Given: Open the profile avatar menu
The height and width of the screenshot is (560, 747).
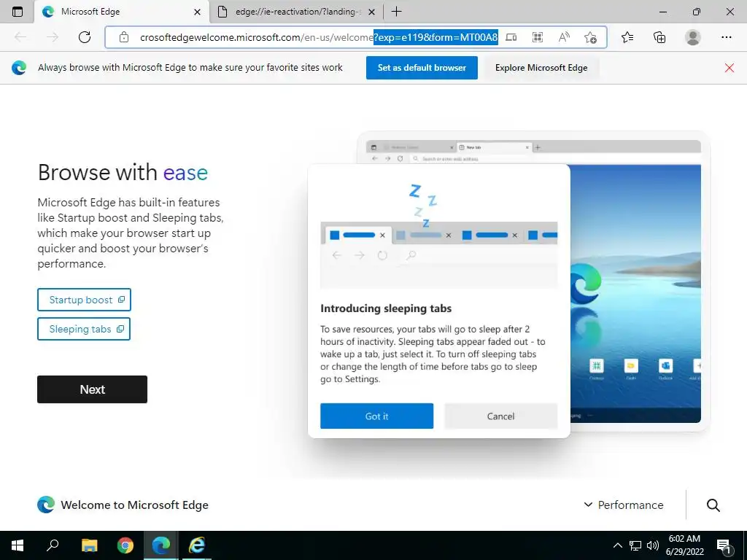Looking at the screenshot, I should point(693,37).
